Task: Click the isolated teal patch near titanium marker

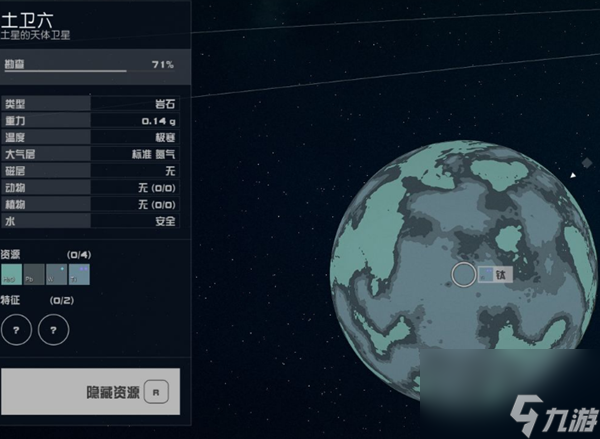Action: click(509, 238)
